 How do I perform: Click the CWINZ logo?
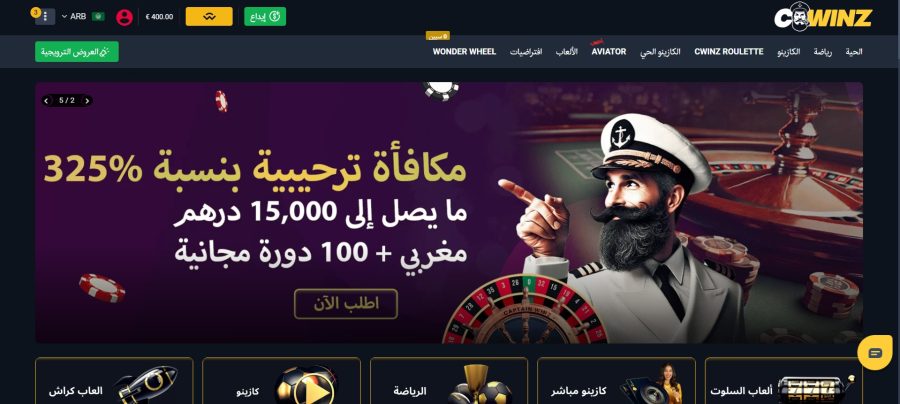[823, 16]
